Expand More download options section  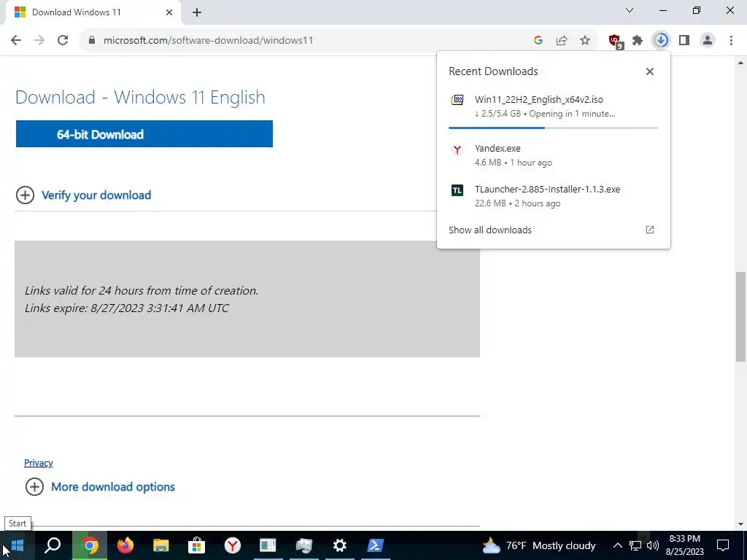pyautogui.click(x=101, y=486)
